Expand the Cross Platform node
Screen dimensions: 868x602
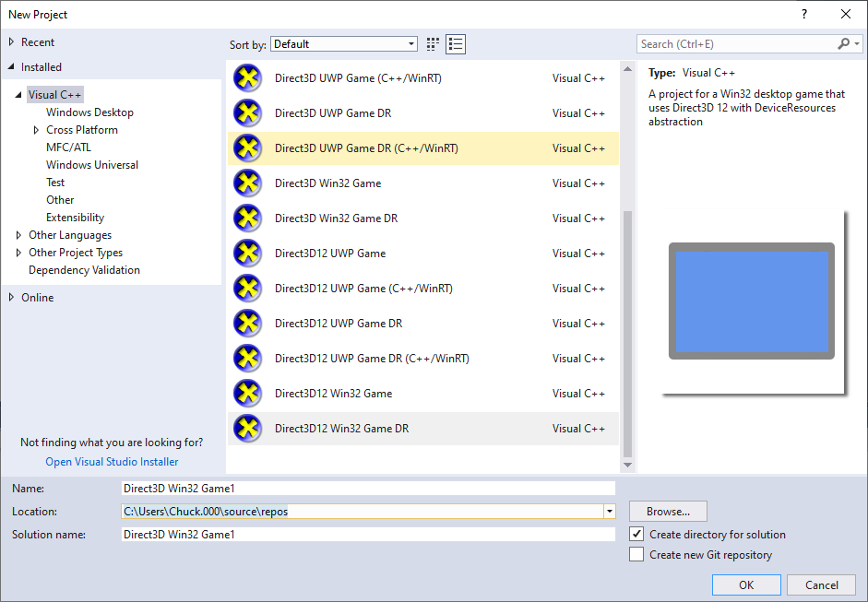click(36, 130)
